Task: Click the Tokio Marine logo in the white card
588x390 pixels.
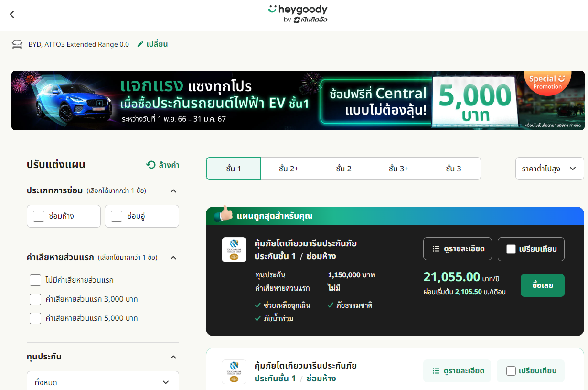Action: (234, 372)
